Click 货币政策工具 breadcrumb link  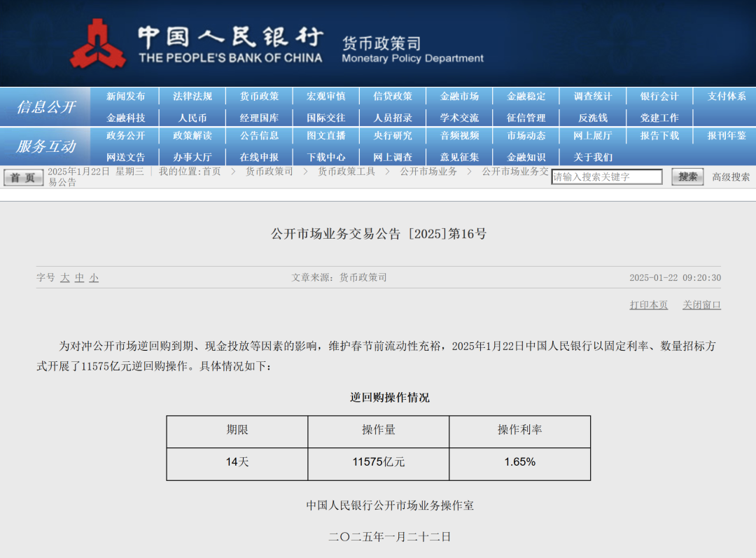click(346, 172)
